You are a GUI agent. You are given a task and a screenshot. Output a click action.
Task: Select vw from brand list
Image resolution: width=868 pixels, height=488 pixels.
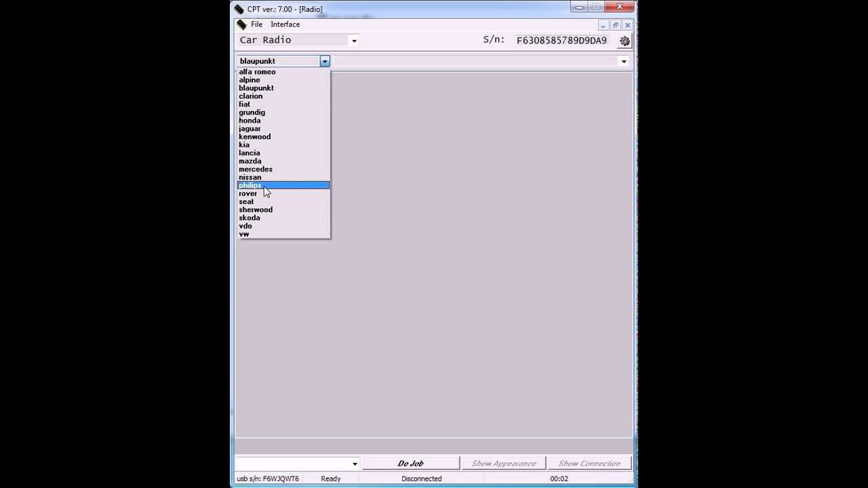click(x=283, y=235)
